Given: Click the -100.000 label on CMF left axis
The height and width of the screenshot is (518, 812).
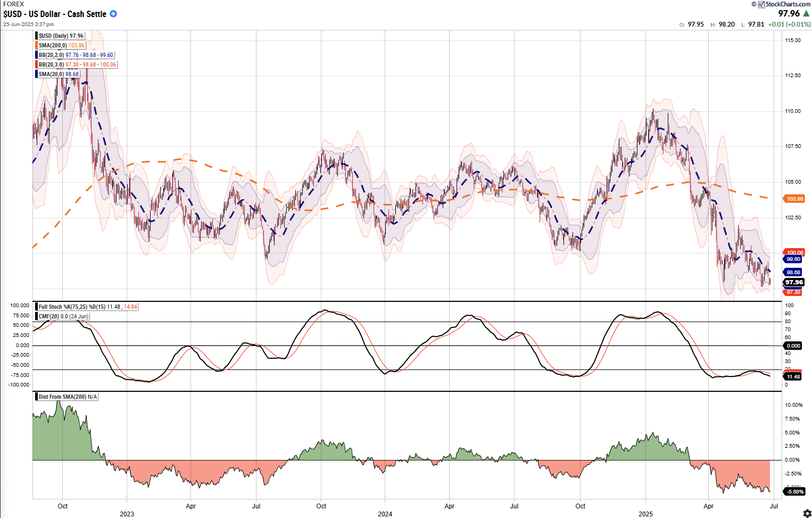Looking at the screenshot, I should 19,385.
